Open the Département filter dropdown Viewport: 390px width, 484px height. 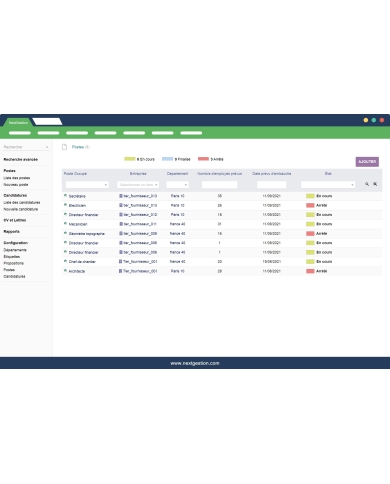pyautogui.click(x=177, y=185)
